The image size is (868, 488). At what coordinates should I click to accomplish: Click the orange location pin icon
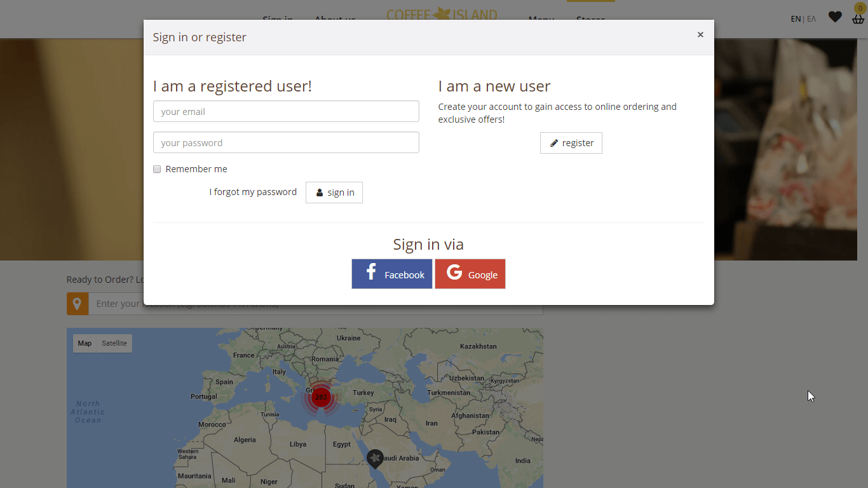pyautogui.click(x=78, y=304)
